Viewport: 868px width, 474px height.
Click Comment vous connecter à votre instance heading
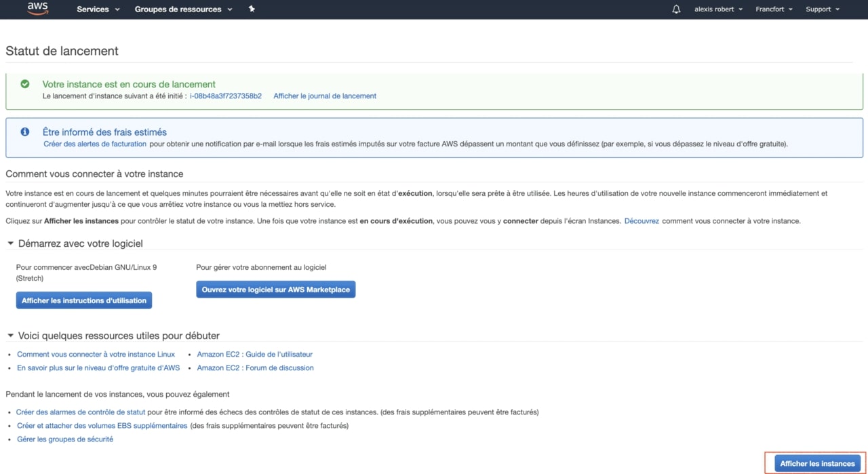click(94, 174)
